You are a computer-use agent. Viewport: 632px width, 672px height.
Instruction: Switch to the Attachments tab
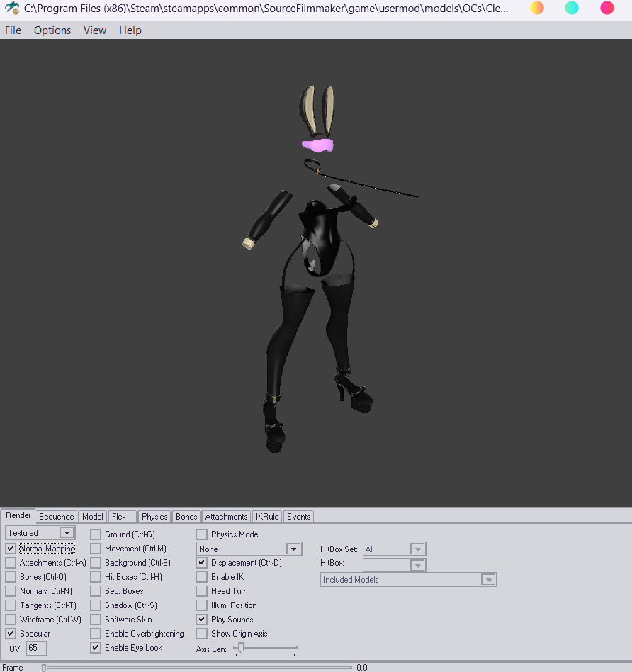click(x=226, y=517)
